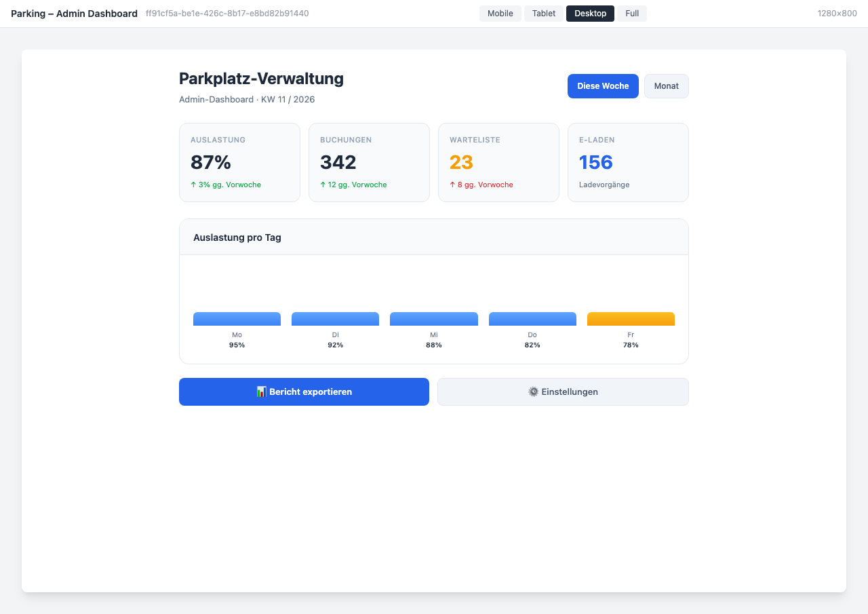Viewport: 868px width, 614px height.
Task: Click the 87% Auslastung figure
Action: pos(210,162)
